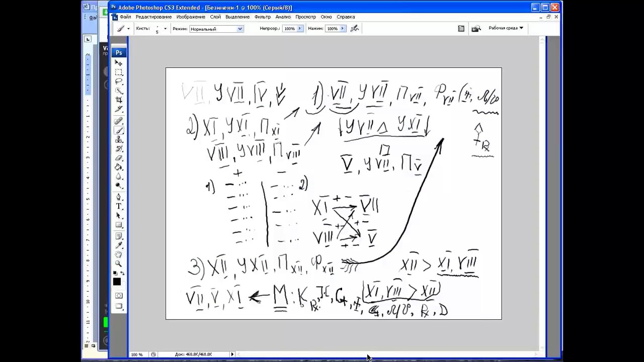Open the Слой menu
This screenshot has width=644, height=362.
coord(215,17)
